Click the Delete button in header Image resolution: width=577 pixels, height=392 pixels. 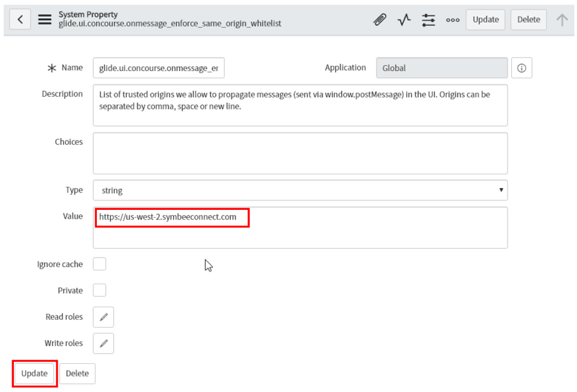coord(529,20)
